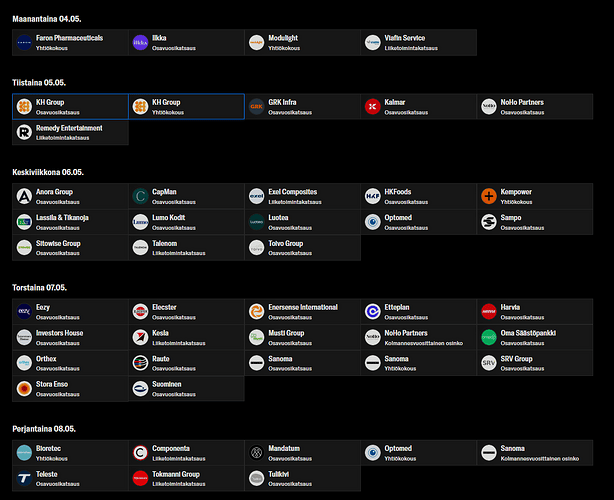Viewport: 614px width, 500px height.
Task: Click the green Oma Säästöpankki logo
Action: coord(489,337)
